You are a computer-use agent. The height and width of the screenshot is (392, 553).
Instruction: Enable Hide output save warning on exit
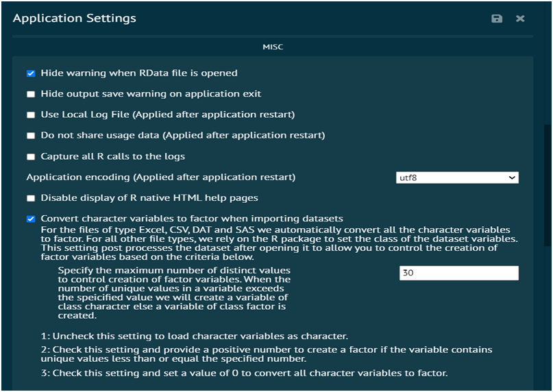(x=31, y=94)
